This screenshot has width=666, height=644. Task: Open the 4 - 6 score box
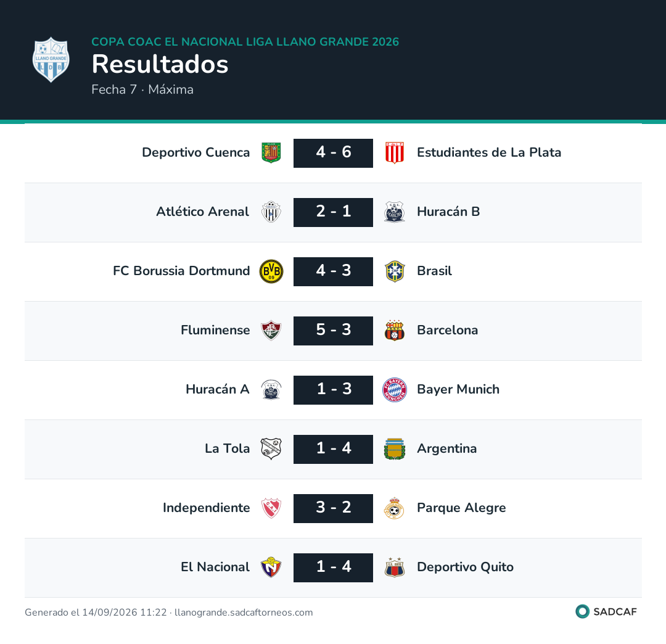tap(333, 153)
